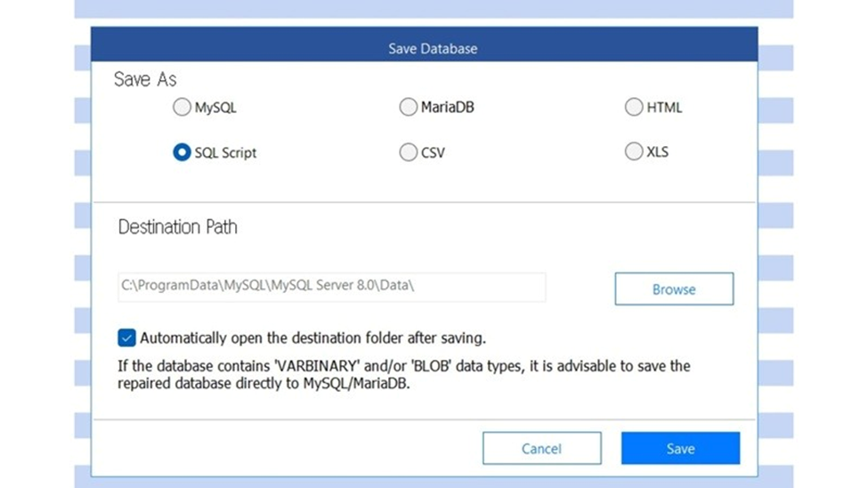Screen dimensions: 868x488
Task: Select XLS as the output format
Action: tap(633, 152)
